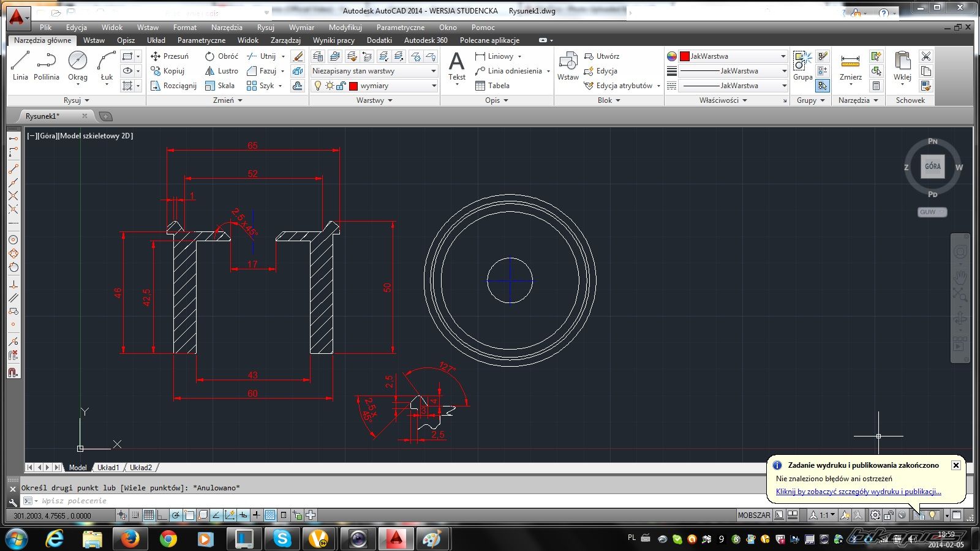This screenshot has height=551, width=980.
Task: Click the GÓRA face on ViewCube
Action: pos(933,167)
